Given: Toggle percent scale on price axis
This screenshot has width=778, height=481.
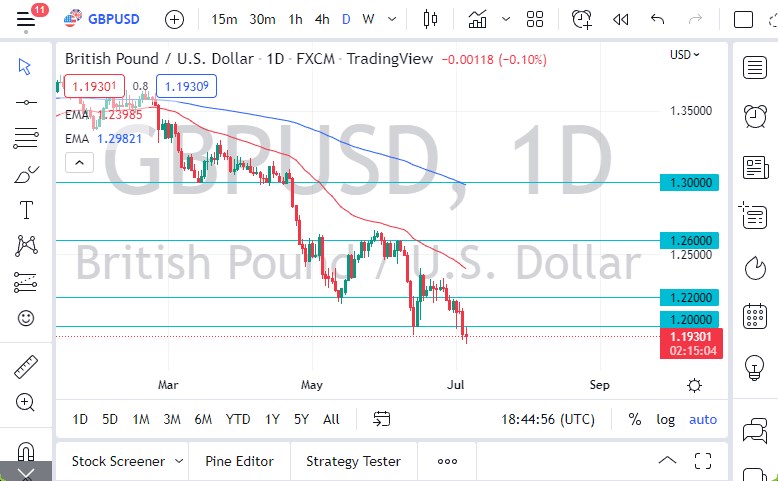Looking at the screenshot, I should coord(635,419).
